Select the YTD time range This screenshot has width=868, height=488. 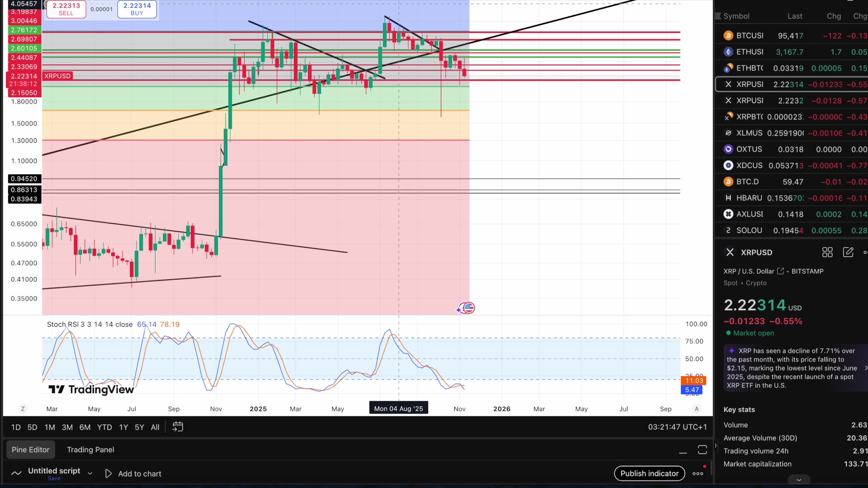104,427
